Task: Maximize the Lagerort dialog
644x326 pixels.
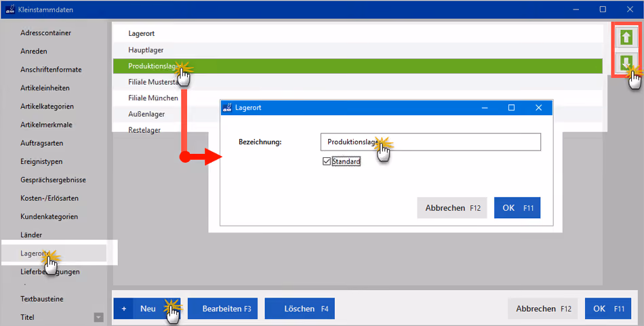Action: 511,108
